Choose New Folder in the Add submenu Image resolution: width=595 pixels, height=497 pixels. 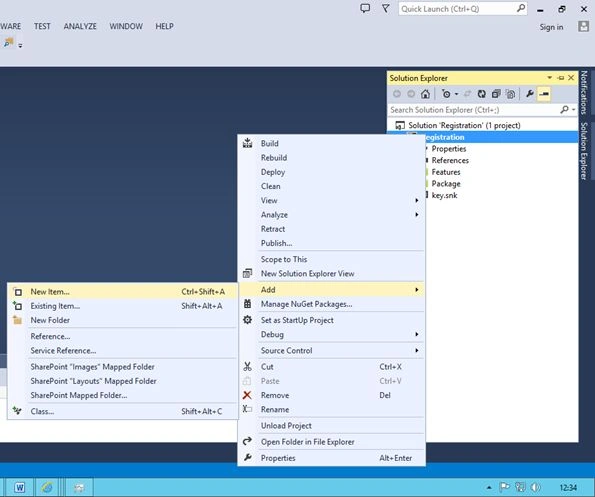(x=123, y=320)
